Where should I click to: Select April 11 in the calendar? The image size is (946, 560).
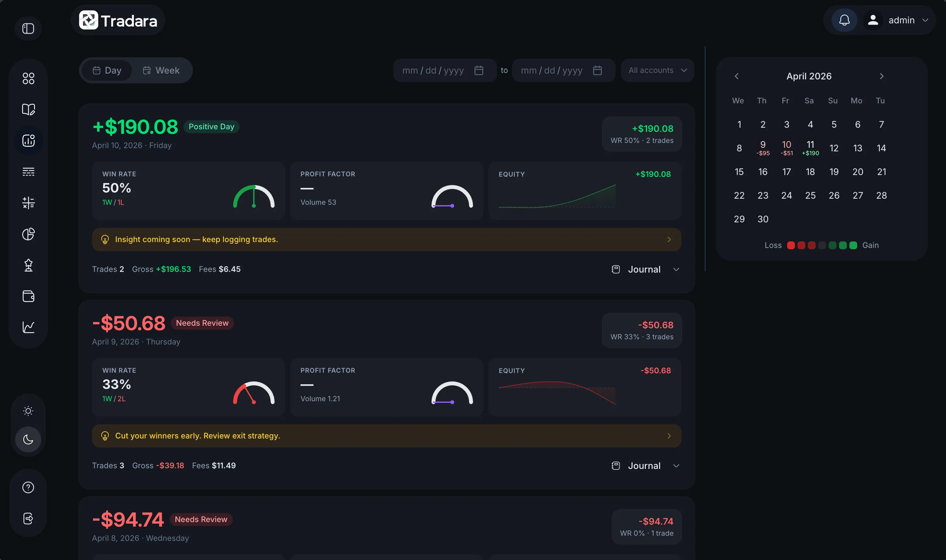click(810, 147)
